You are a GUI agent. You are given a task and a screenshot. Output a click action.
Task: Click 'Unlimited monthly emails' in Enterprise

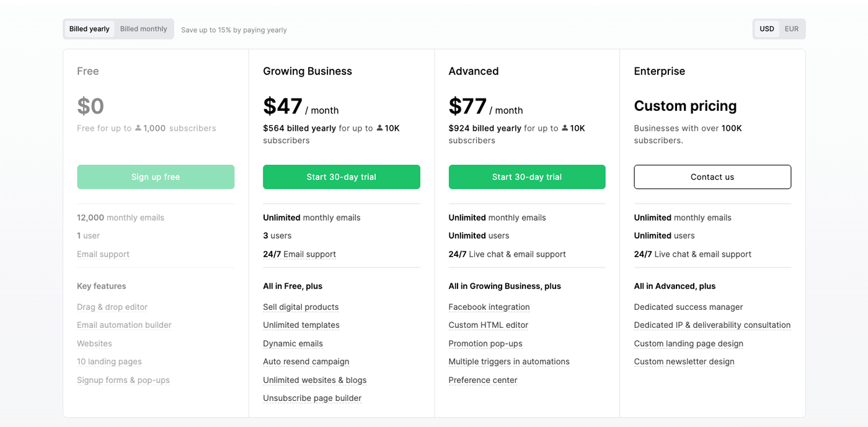683,218
